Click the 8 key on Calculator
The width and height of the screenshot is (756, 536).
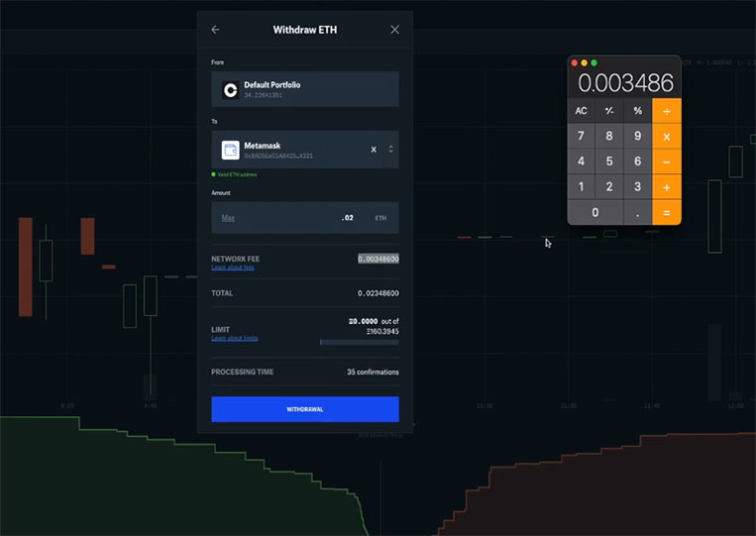(609, 137)
